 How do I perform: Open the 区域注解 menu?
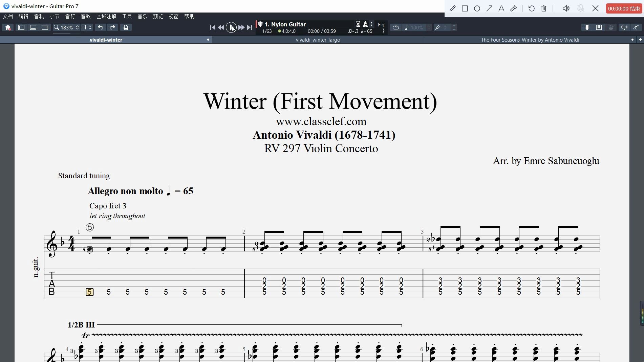point(106,16)
